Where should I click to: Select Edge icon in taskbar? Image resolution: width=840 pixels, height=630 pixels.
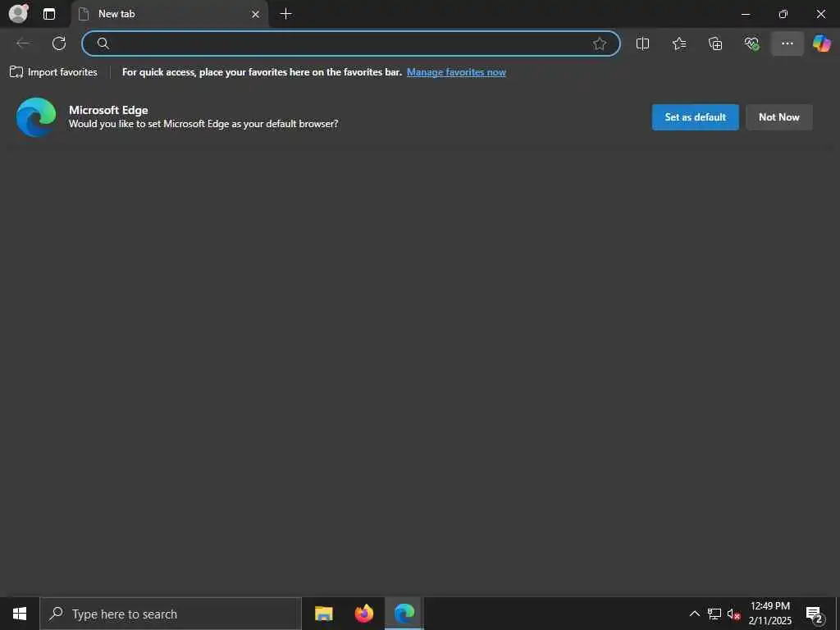[404, 614]
